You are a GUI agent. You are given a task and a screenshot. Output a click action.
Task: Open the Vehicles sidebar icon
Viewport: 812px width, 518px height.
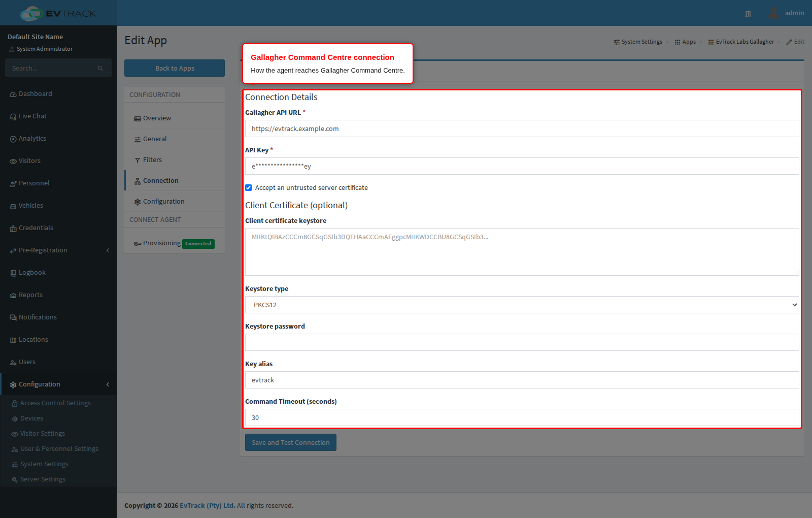click(x=13, y=206)
